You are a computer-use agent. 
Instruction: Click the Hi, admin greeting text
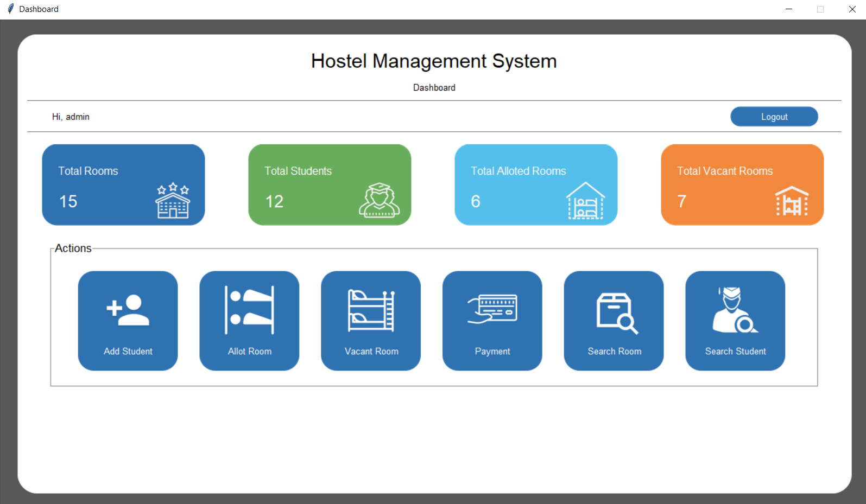pyautogui.click(x=71, y=117)
